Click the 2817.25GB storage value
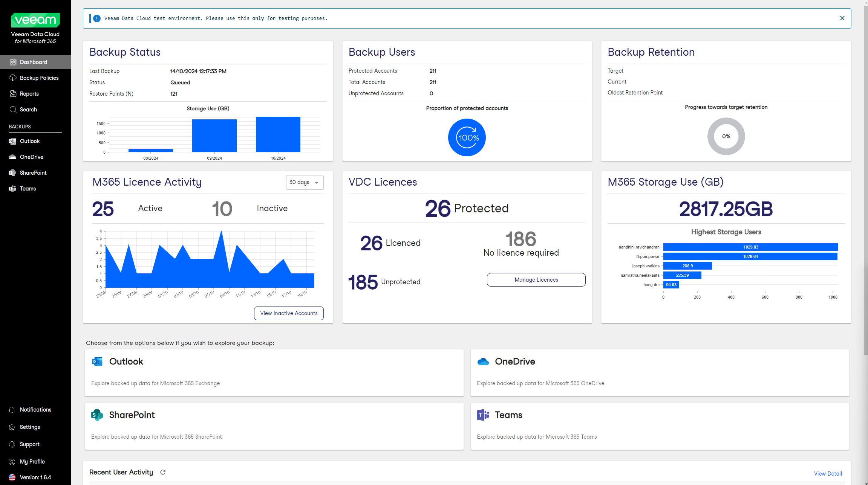 pyautogui.click(x=726, y=209)
